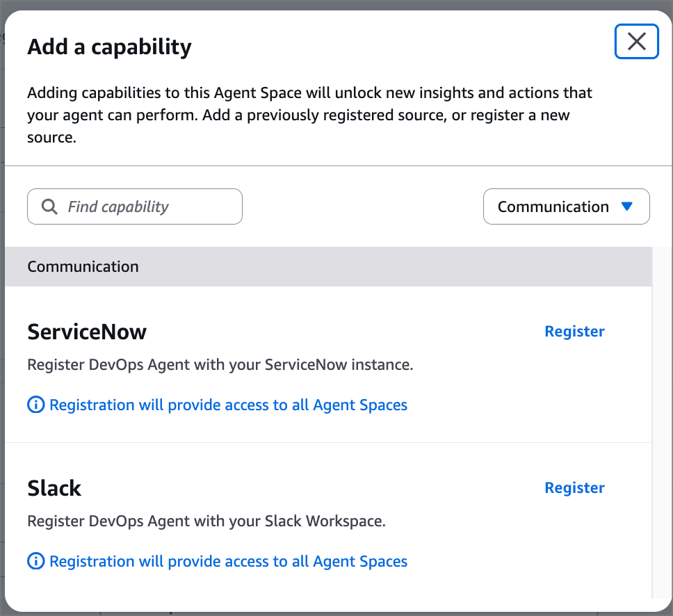673x616 pixels.
Task: Click the info icon under ServiceNow
Action: coord(35,405)
